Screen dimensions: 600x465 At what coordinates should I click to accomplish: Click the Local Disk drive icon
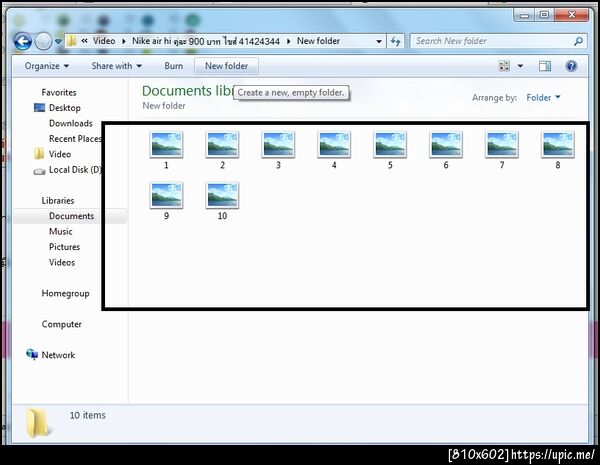[39, 171]
